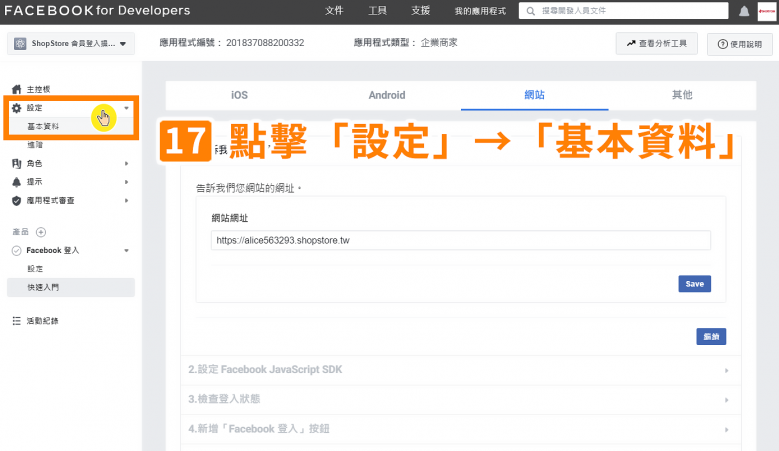779x451 pixels.
Task: Click the search magnifier icon
Action: 531,11
